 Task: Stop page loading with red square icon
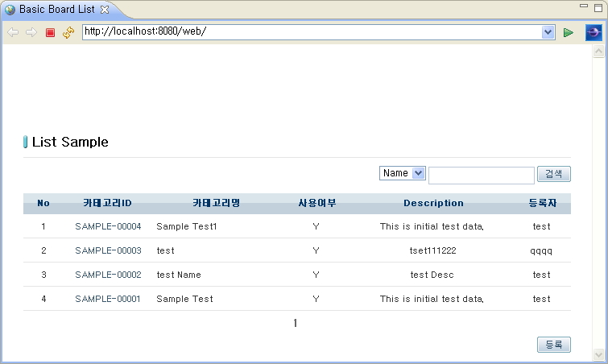(x=50, y=32)
